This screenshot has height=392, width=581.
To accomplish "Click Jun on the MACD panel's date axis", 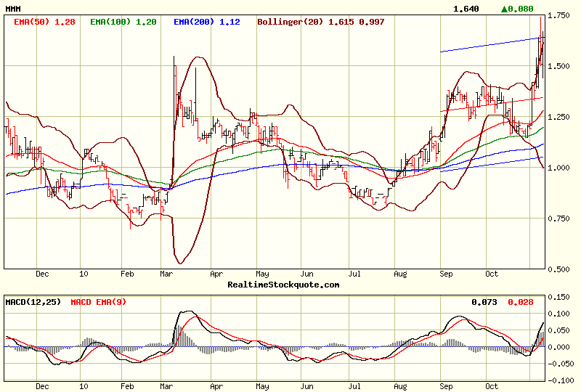I will (x=306, y=386).
